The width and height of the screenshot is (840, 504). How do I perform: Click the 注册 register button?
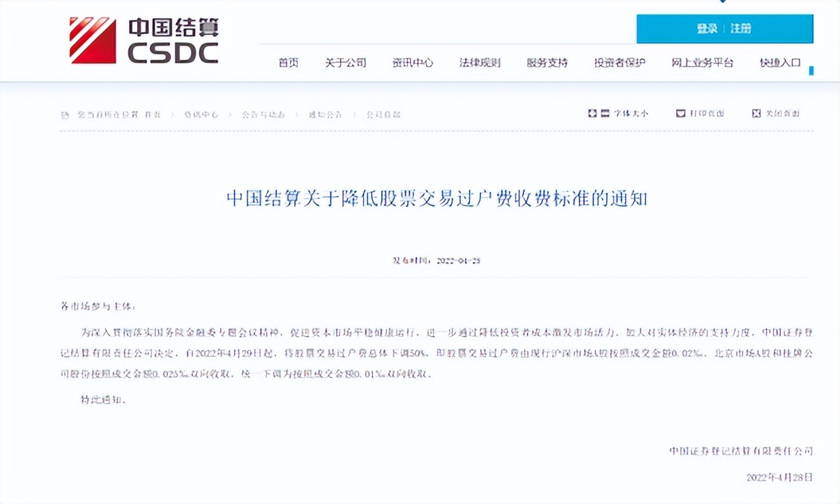(x=741, y=29)
